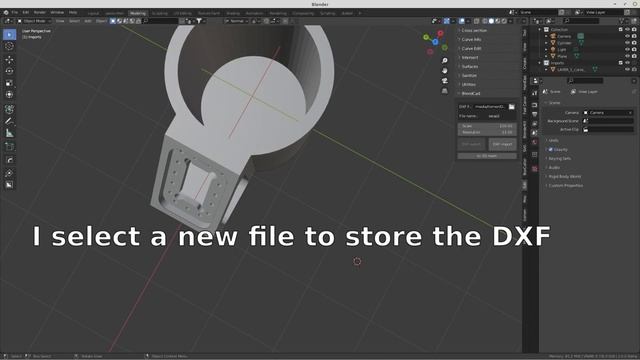The image size is (640, 360).
Task: Adjust the Resolution value slider
Action: coord(487,132)
